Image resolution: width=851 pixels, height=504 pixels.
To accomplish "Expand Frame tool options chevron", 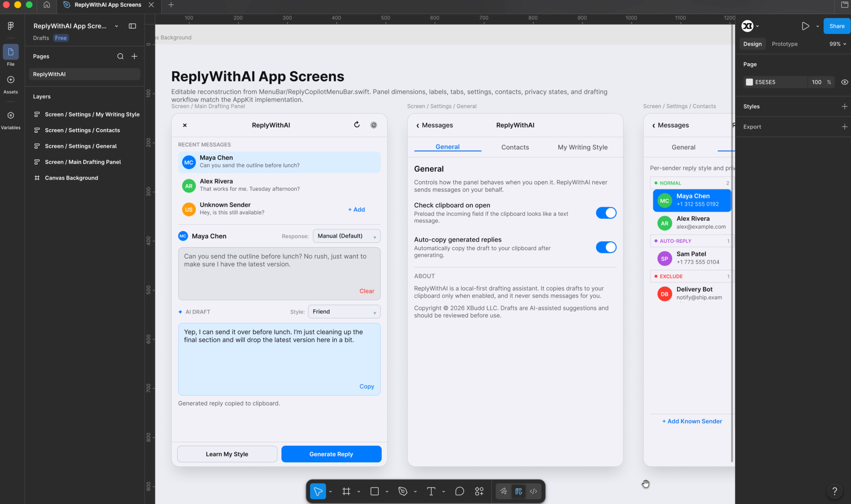I will pyautogui.click(x=359, y=492).
